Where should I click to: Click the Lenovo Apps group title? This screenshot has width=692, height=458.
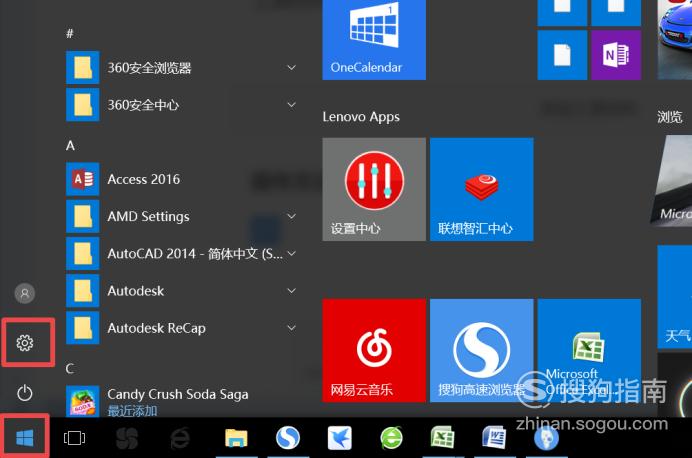361,117
